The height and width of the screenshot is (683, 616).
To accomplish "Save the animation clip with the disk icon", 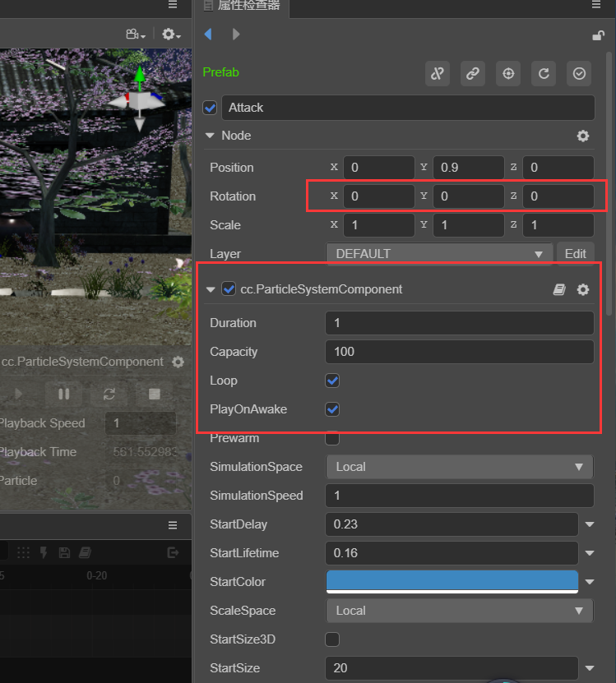I will [x=64, y=553].
